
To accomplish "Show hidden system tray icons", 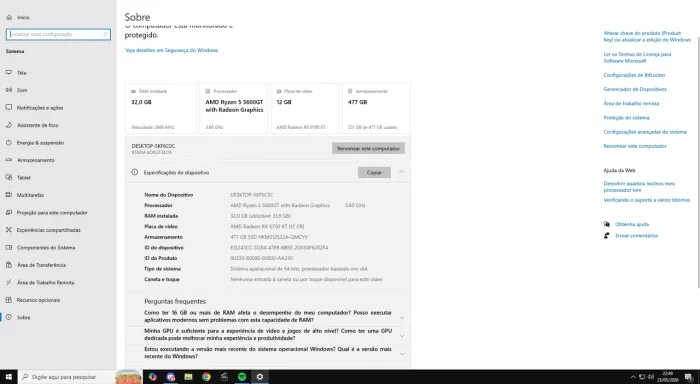I will pyautogui.click(x=633, y=377).
